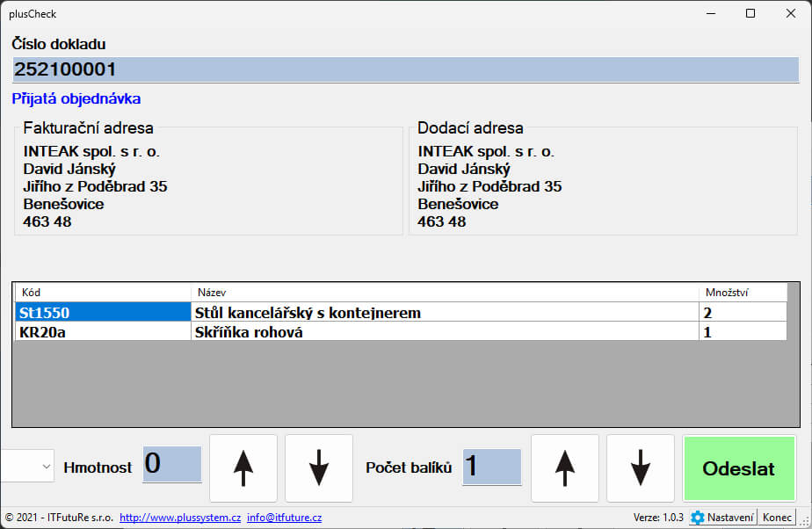Focus the Číslo dokladu input field
812x529 pixels.
(404, 70)
